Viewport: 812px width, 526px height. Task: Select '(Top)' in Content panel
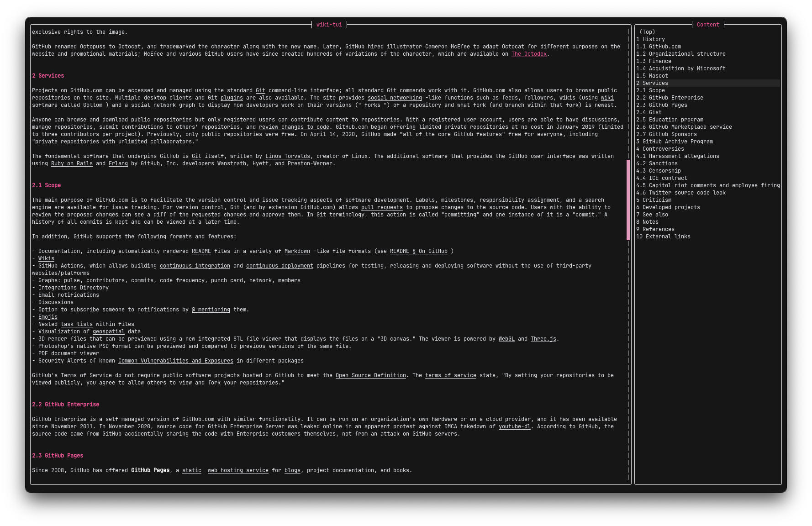pos(647,32)
